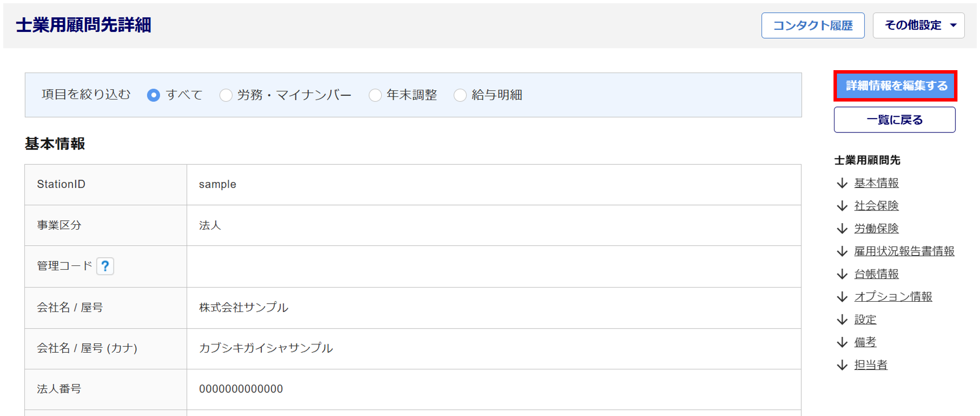Click the down arrow next to 基本情報
This screenshot has height=416, width=980.
[842, 183]
